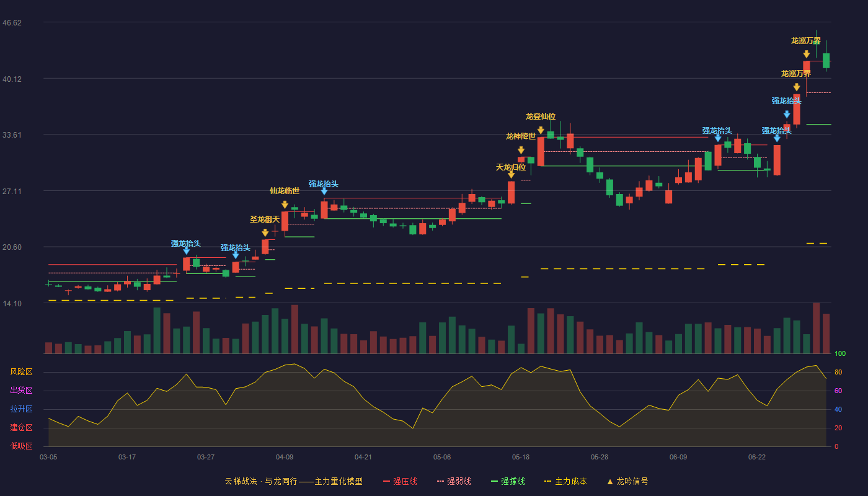Click the yellow arrow under 龙登仙位
Image resolution: width=868 pixels, height=496 pixels.
pyautogui.click(x=541, y=130)
